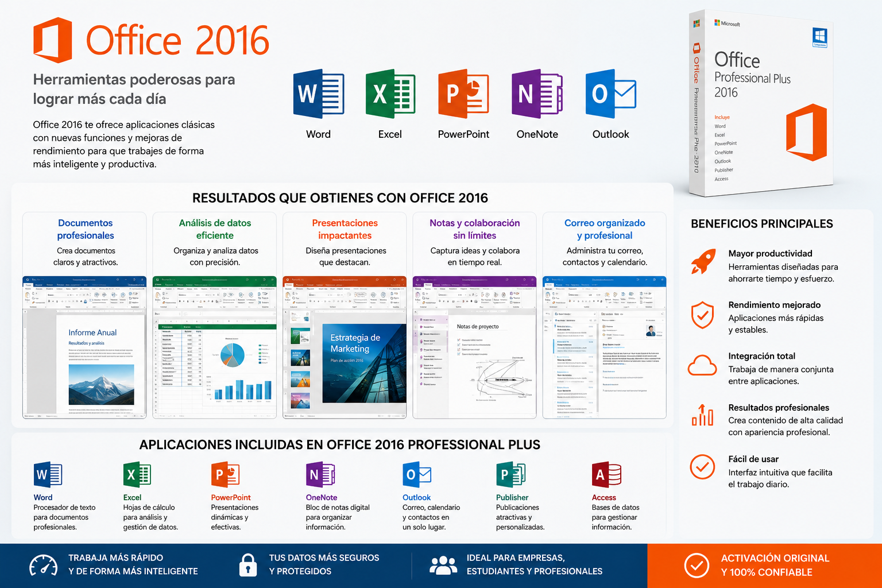Click the large Outlook icon in the top app row
The height and width of the screenshot is (588, 882).
(x=610, y=94)
